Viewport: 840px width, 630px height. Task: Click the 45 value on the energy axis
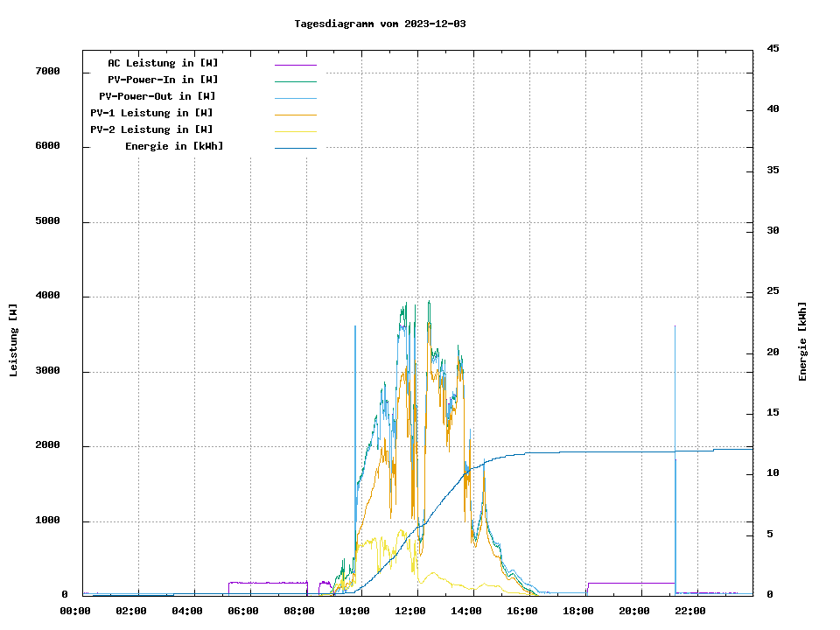pos(773,48)
